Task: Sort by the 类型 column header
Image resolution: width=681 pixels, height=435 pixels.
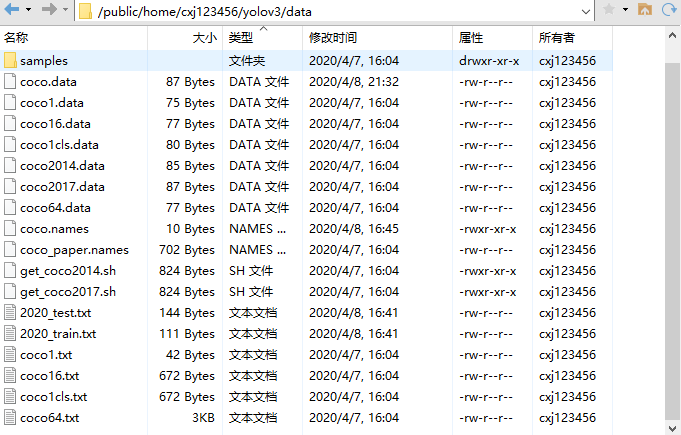Action: [262, 38]
